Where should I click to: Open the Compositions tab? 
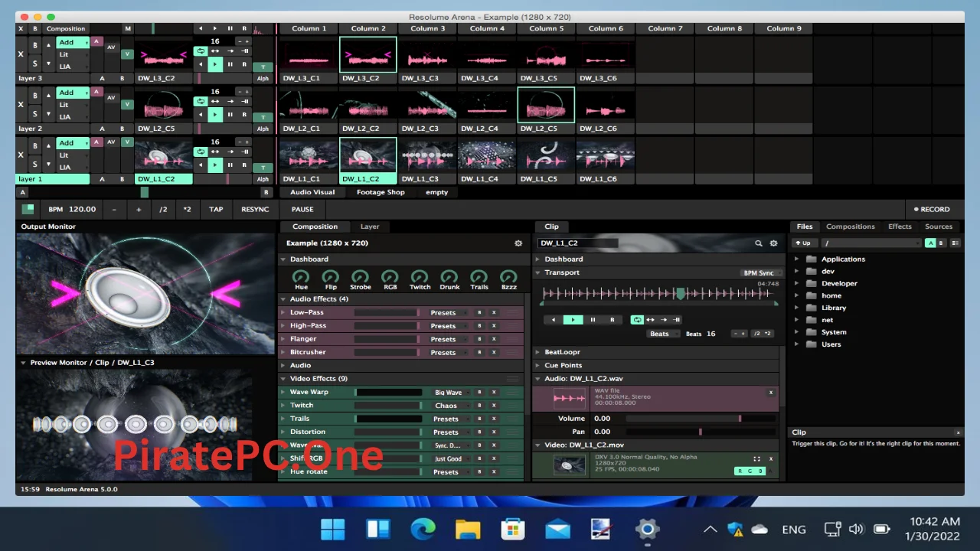click(850, 227)
